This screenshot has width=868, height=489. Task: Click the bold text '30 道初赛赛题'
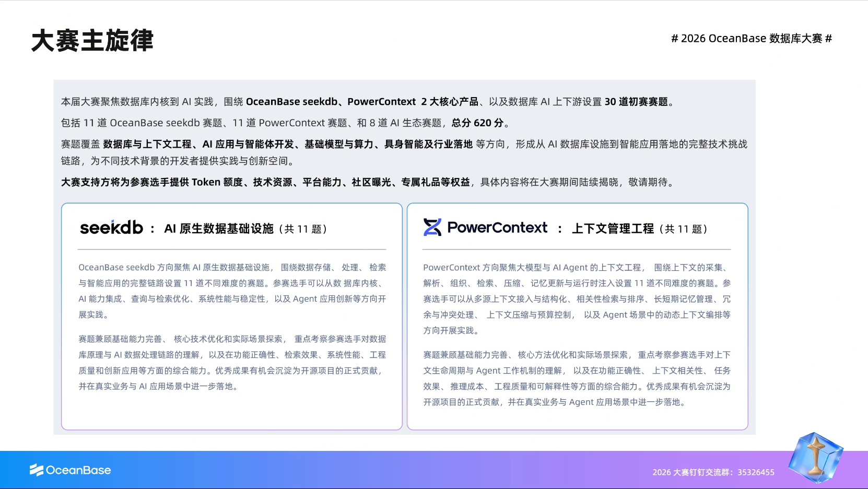click(x=636, y=102)
